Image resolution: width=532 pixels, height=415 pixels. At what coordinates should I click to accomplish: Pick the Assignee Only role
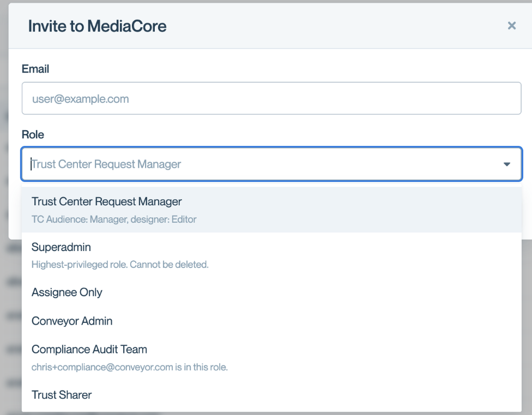click(x=67, y=292)
